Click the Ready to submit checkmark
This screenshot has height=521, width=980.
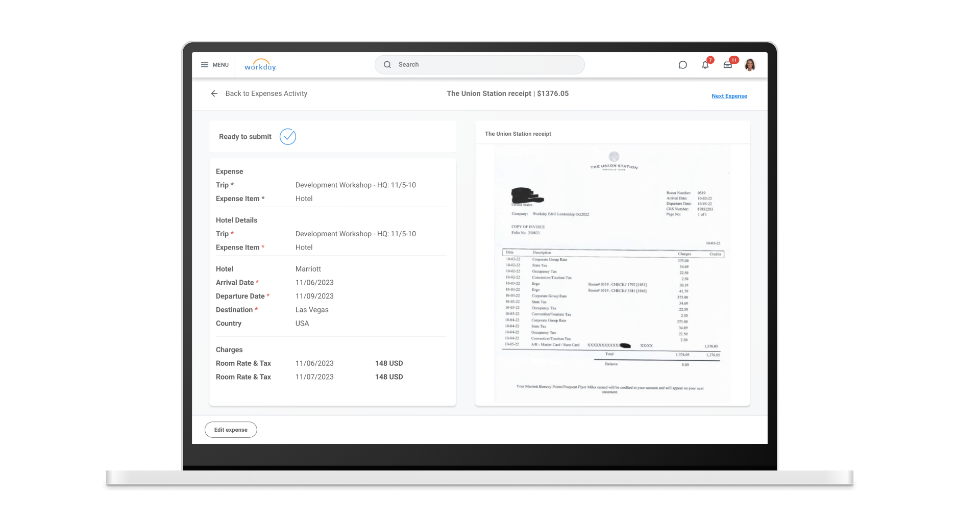[288, 137]
